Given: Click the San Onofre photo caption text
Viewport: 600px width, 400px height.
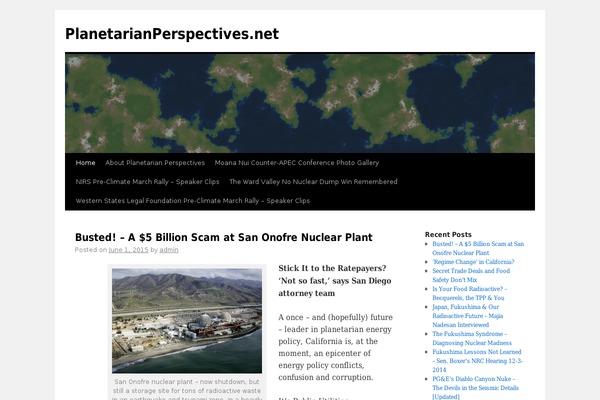Looking at the screenshot, I should 187,389.
